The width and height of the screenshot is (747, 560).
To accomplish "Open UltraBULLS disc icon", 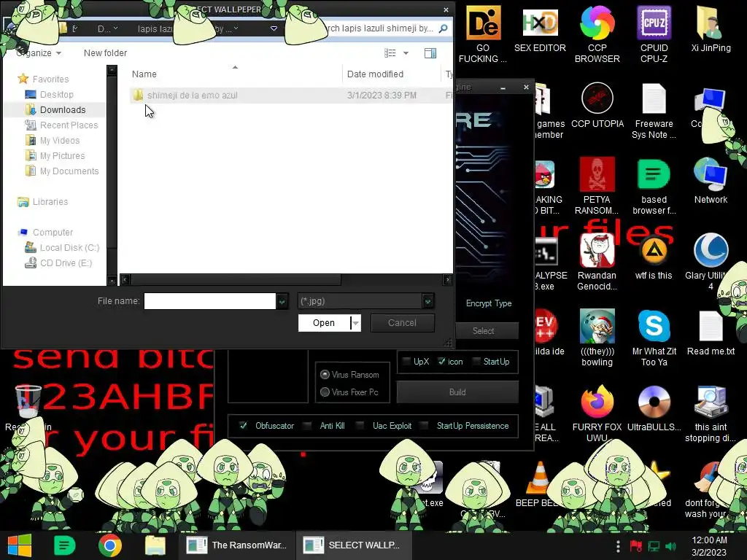I will (x=654, y=408).
